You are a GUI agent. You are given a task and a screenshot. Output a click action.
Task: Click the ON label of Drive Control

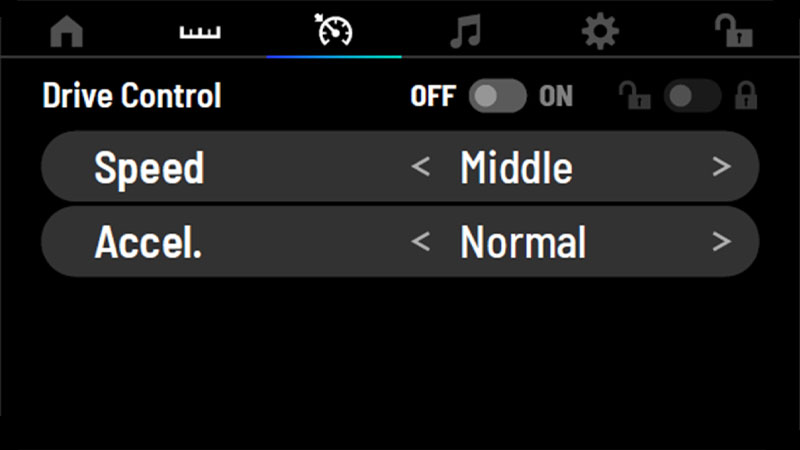coord(556,96)
